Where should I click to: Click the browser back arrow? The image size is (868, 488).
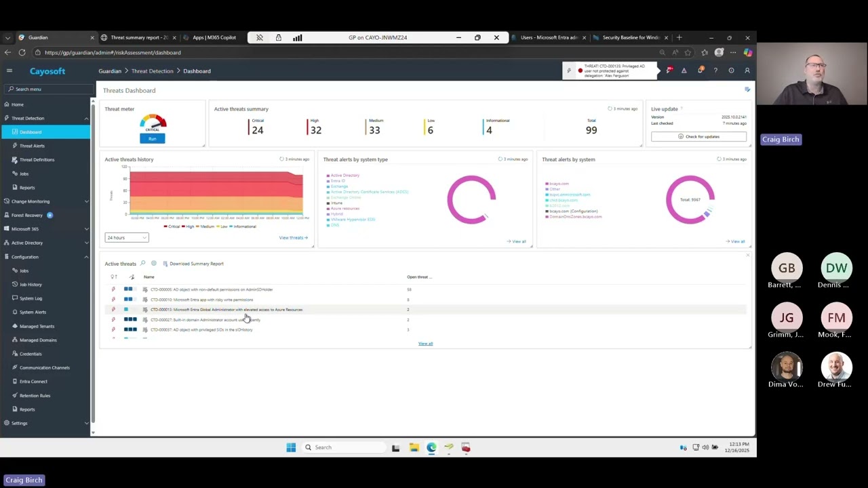pos(7,52)
